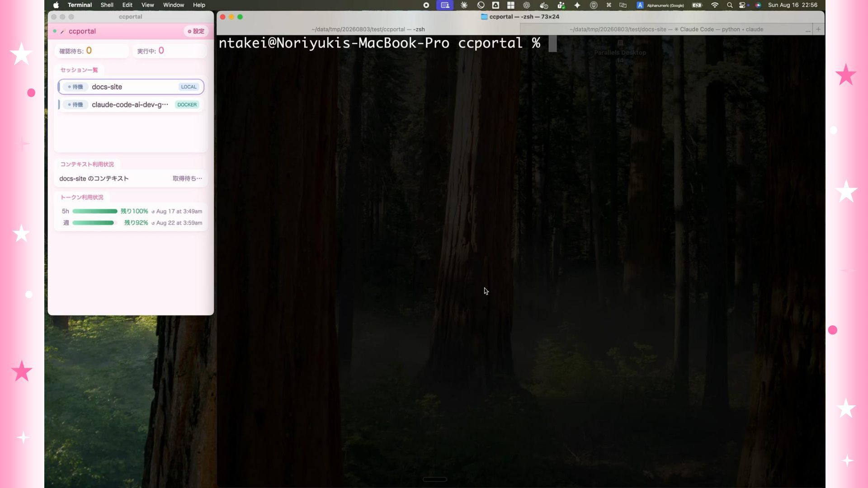The width and height of the screenshot is (868, 488).
Task: Click the 待機 status badge on docs-site
Action: [75, 87]
